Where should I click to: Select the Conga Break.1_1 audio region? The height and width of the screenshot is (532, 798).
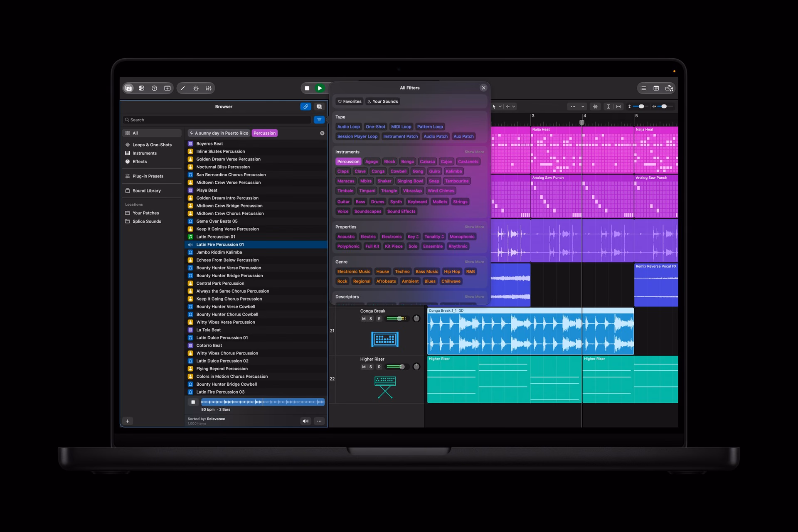coord(531,331)
